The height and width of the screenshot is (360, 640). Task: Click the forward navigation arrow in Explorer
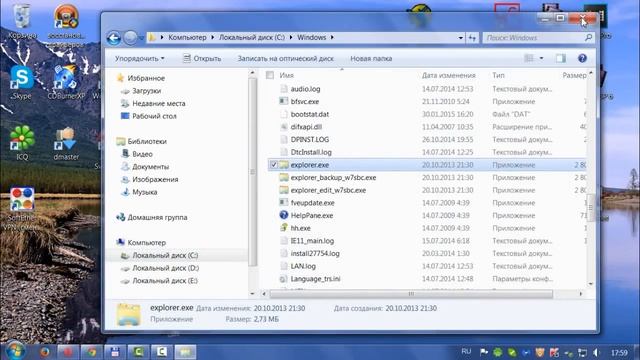[130, 38]
